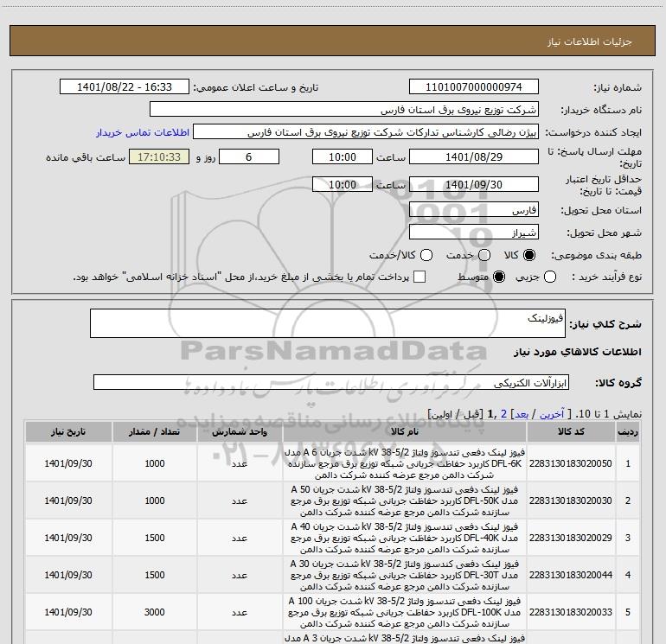Go to the next page via بعد
666x644 pixels.
(x=522, y=414)
